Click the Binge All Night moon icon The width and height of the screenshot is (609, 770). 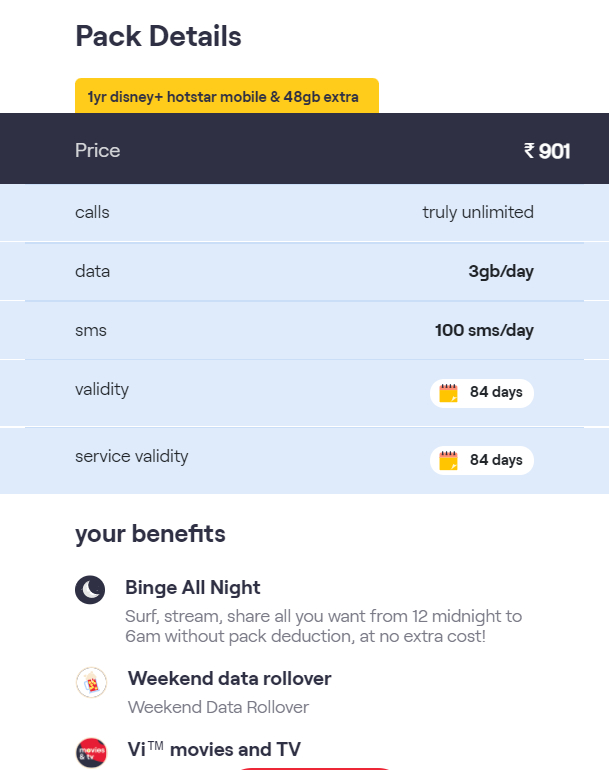[90, 589]
